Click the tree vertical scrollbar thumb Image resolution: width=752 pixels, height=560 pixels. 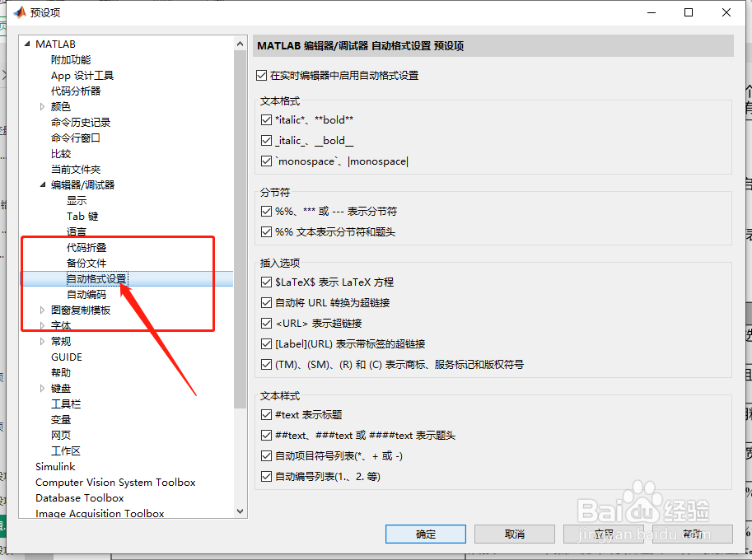(x=241, y=229)
